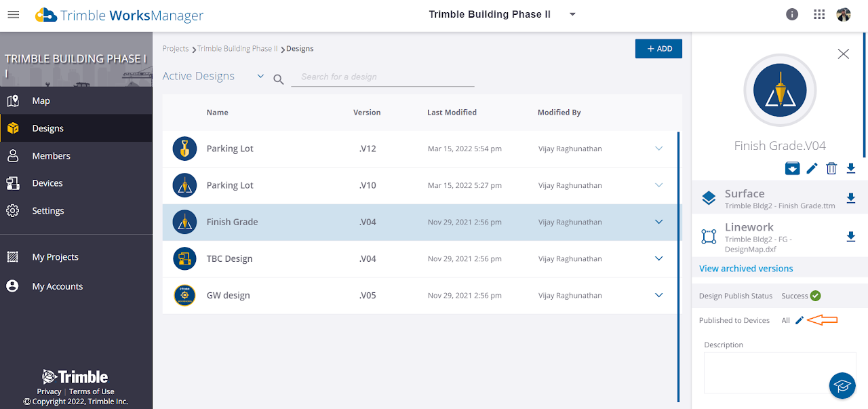
Task: Open the apps grid launcher
Action: pyautogui.click(x=819, y=14)
